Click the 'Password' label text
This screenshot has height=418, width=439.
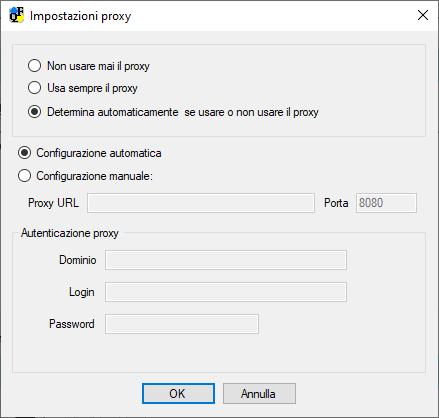coord(72,324)
